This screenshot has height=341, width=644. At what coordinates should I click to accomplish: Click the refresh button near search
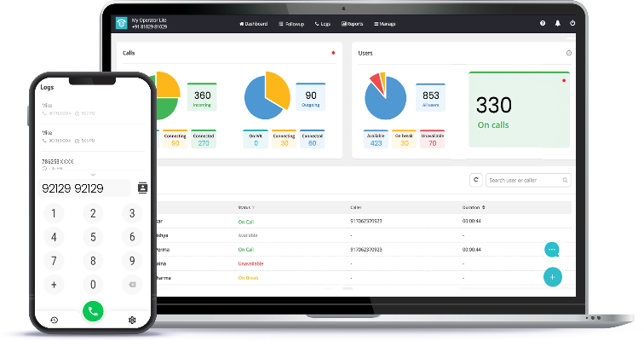pos(476,180)
